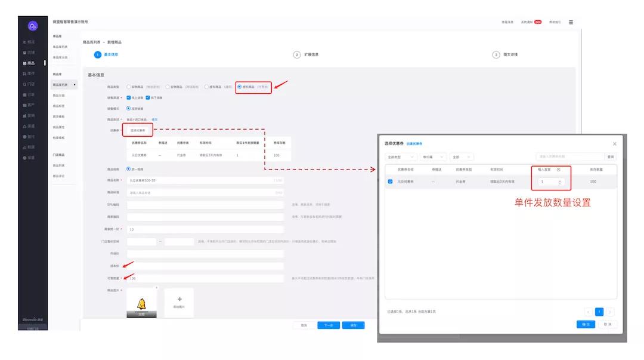Focus the SPU编码 input field
Viewport: 644px width, 360px height.
tap(205, 205)
